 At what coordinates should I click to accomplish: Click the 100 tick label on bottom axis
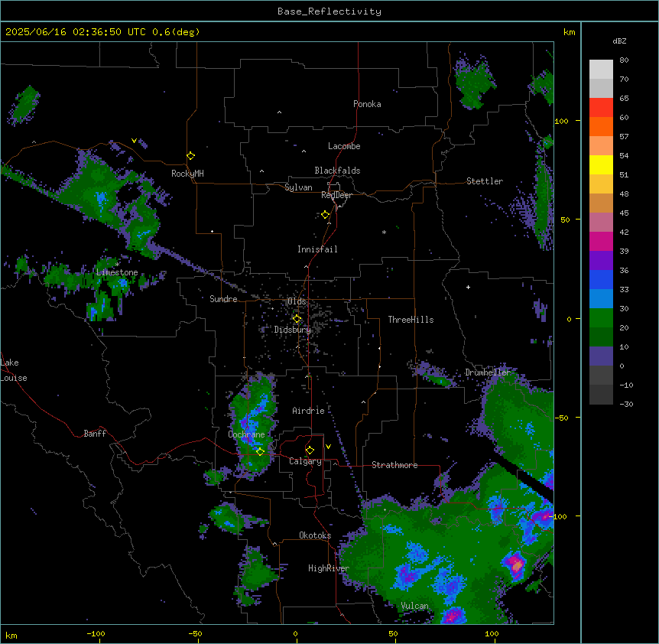click(x=492, y=633)
